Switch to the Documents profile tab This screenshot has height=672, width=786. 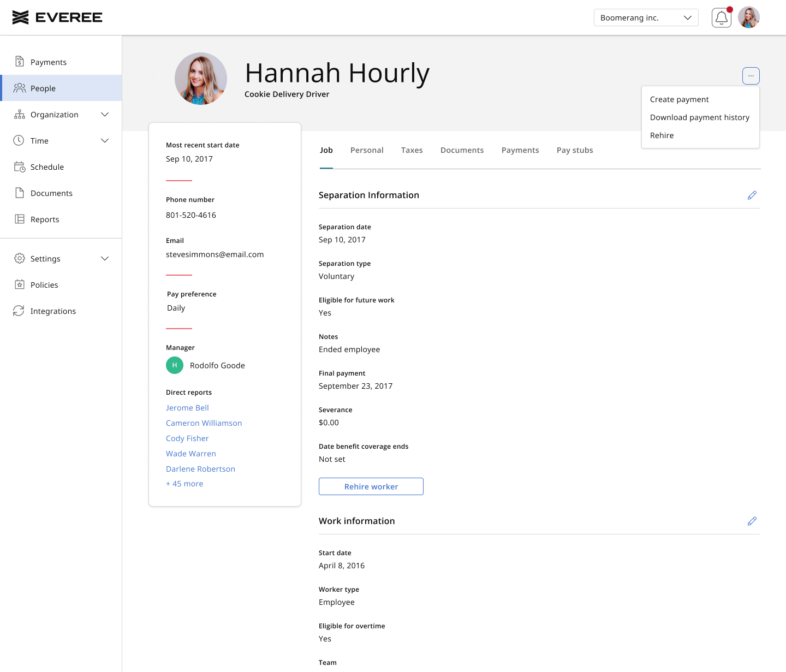click(462, 150)
